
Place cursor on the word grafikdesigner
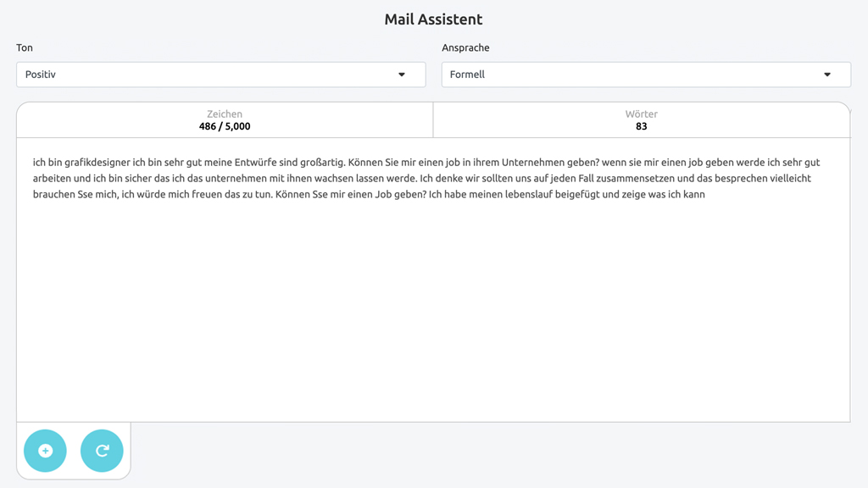click(97, 163)
